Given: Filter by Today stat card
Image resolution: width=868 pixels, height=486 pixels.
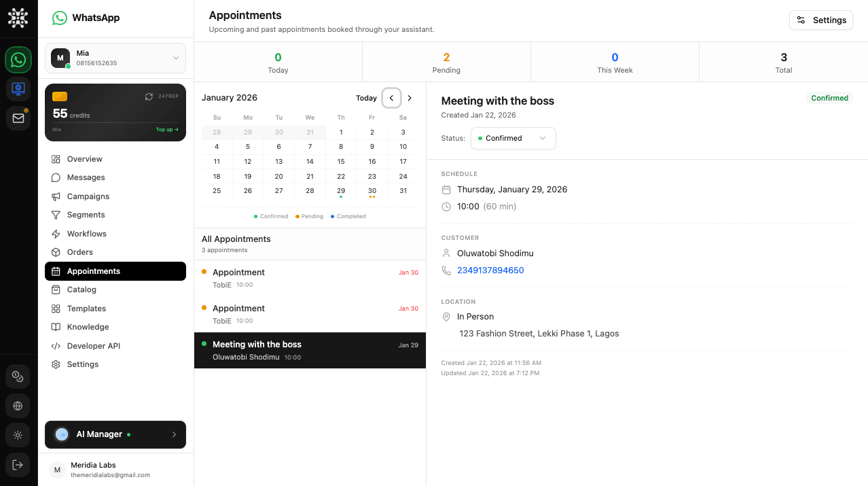Looking at the screenshot, I should tap(278, 62).
